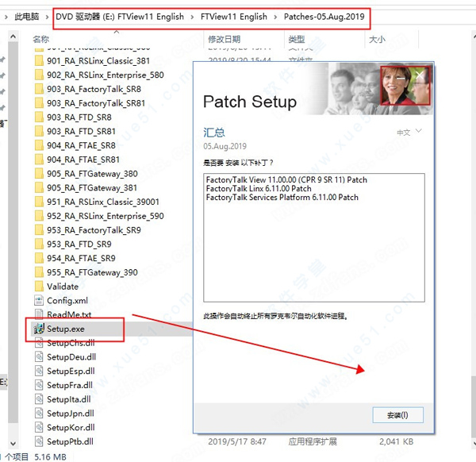The image size is (476, 462).
Task: Expand chevron before Patches-05.Aug.2019 breadcrumb
Action: (275, 17)
